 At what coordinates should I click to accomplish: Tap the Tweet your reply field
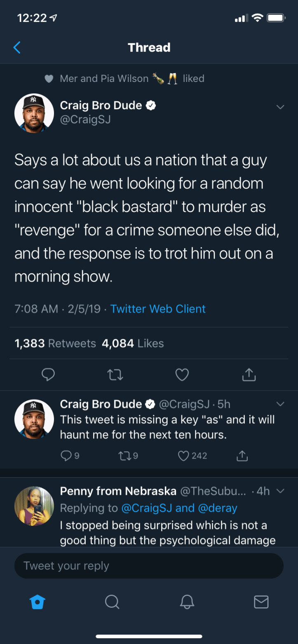[149, 566]
